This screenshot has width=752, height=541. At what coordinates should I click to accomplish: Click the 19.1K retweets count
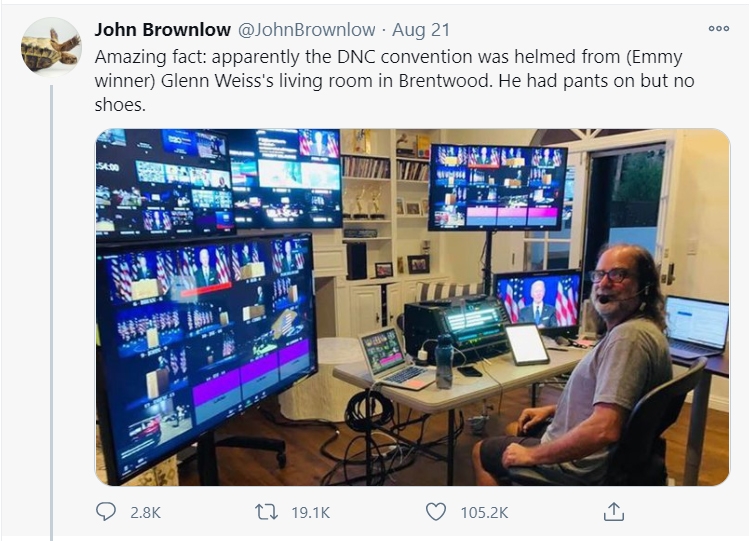tap(311, 513)
